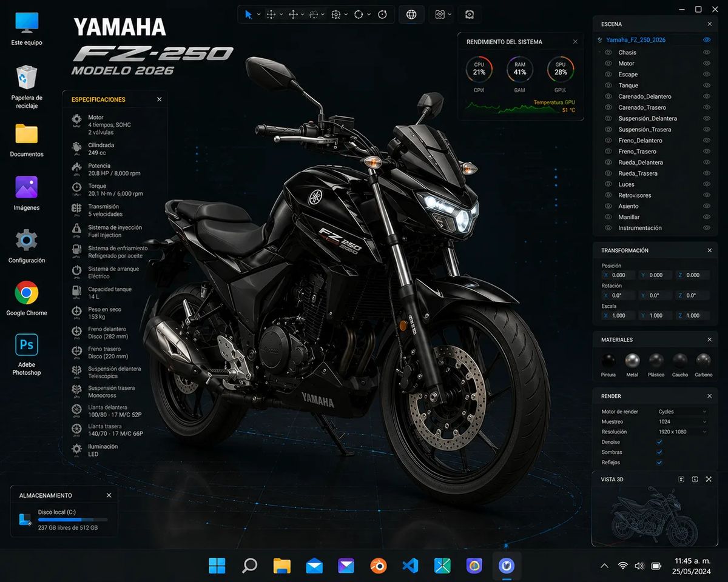Open taskbar search magnifier
Viewport: 728px width, 582px height.
point(249,566)
